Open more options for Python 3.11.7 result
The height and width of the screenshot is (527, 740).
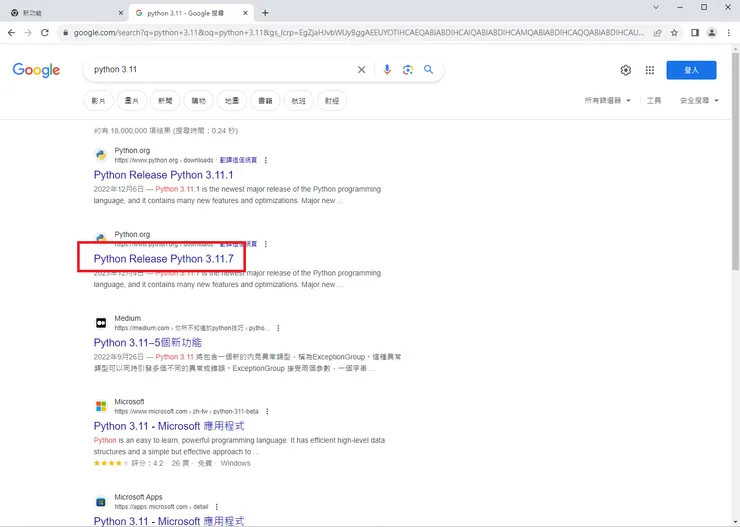coord(266,244)
